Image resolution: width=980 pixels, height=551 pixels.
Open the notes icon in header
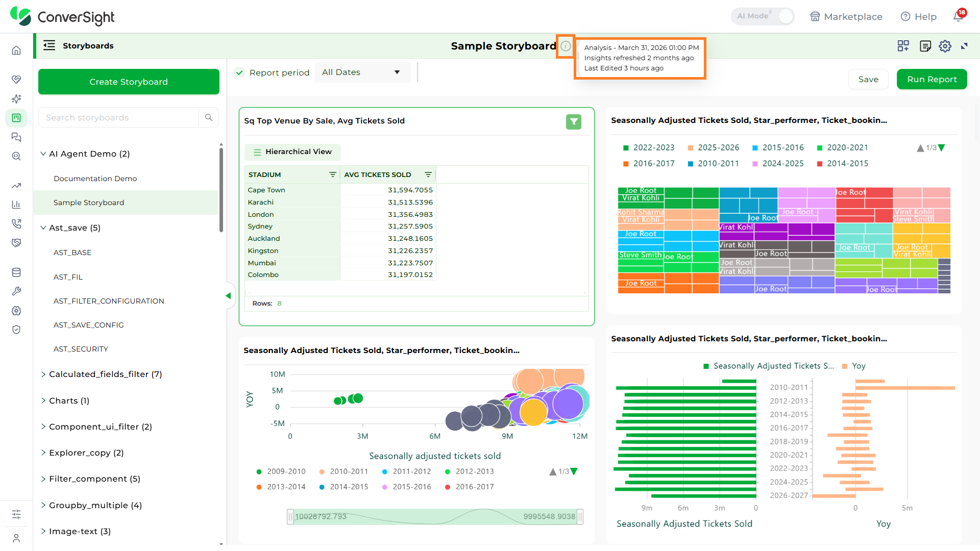pos(925,46)
